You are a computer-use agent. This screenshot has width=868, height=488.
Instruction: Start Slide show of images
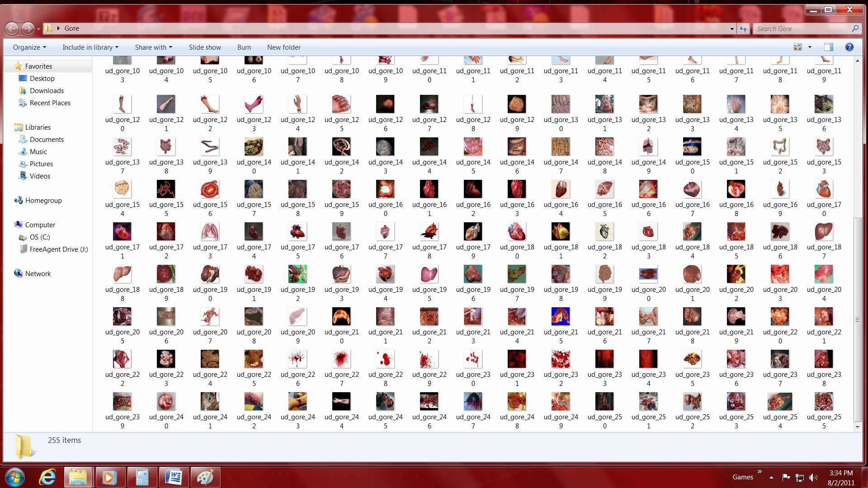(205, 47)
